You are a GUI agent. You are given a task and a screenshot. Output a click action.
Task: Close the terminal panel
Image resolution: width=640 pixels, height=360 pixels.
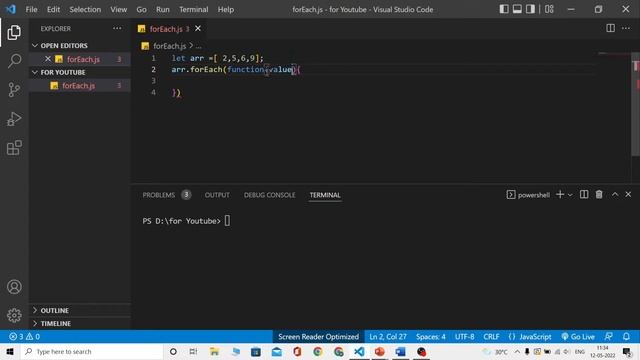(628, 195)
